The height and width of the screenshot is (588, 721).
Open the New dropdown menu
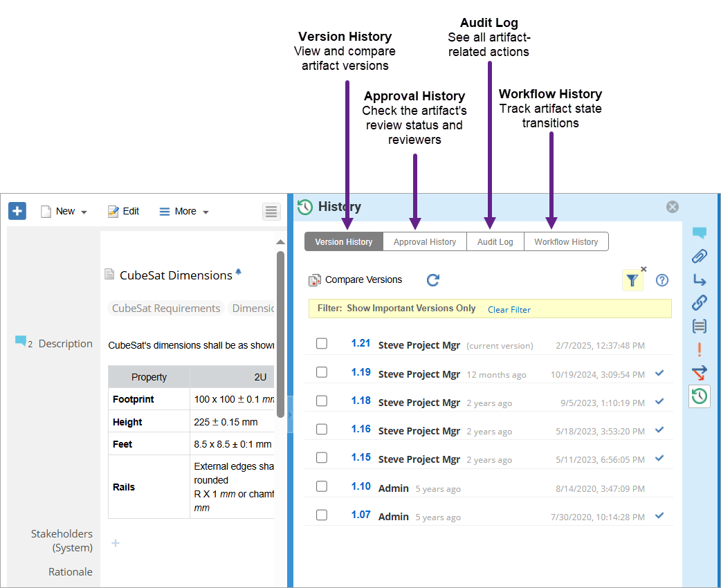[64, 212]
